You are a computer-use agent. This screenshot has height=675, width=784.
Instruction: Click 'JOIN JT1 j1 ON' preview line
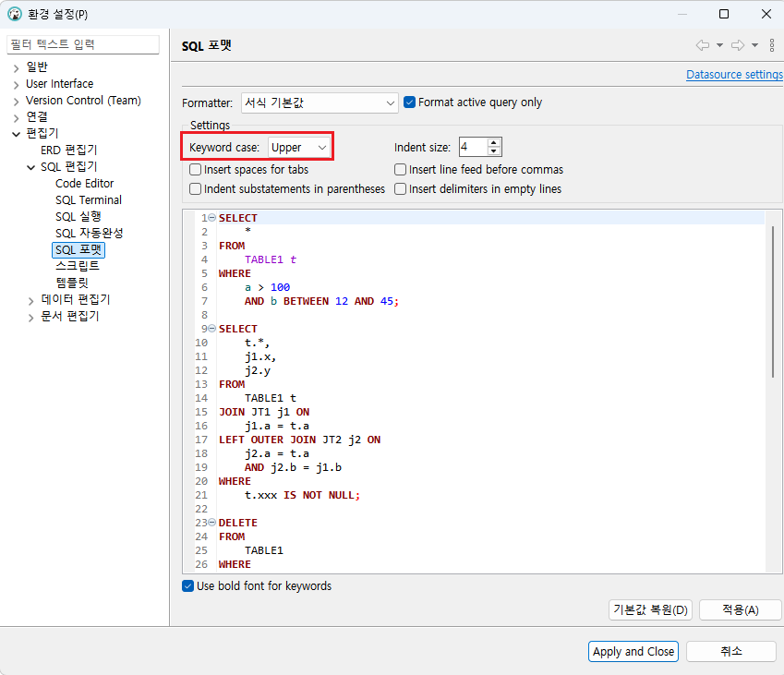click(x=264, y=412)
